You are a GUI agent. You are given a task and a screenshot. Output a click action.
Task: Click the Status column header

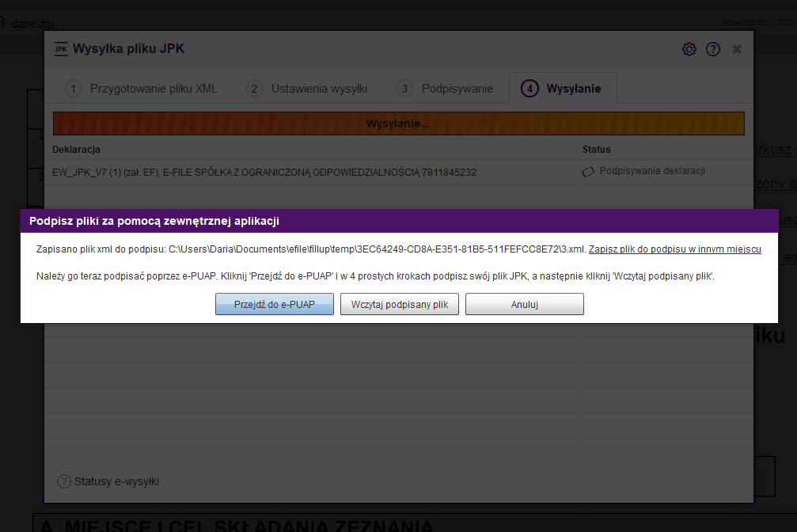[x=596, y=150]
